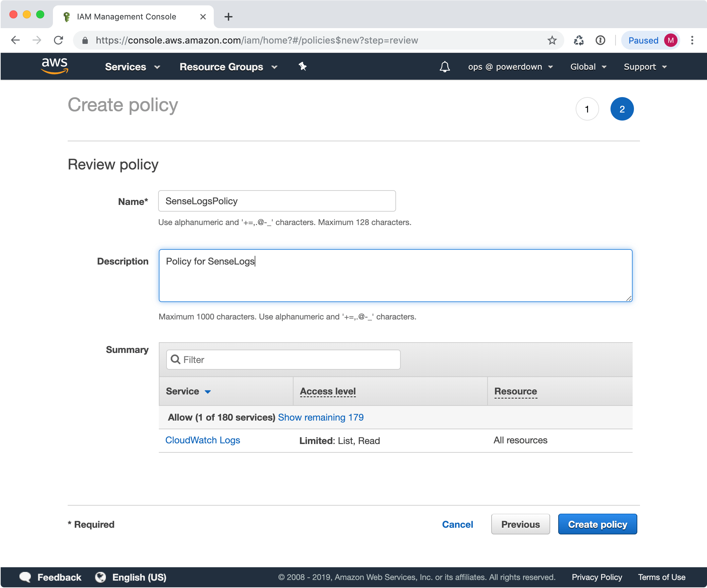
Task: Click the Access level column header
Action: [x=328, y=391]
